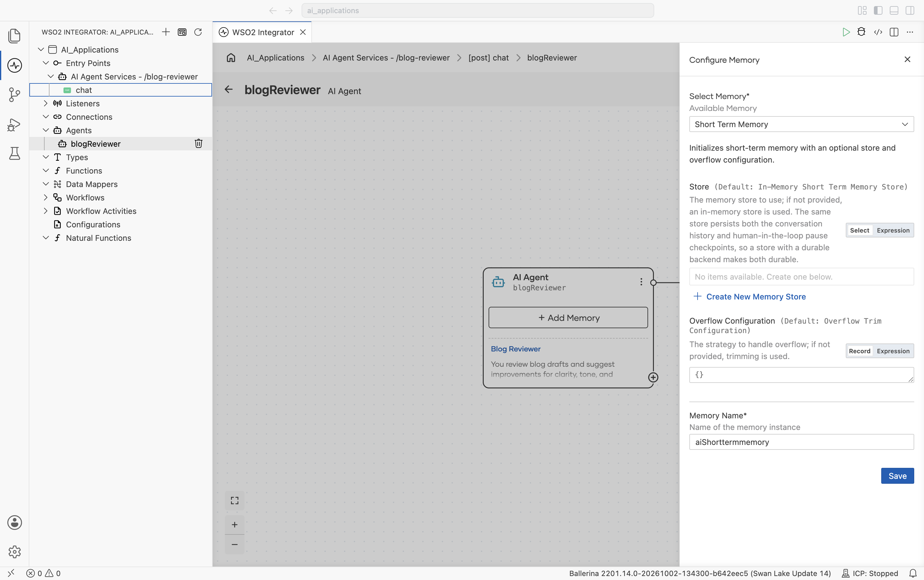
Task: Expand the Listeners tree node
Action: coord(46,103)
